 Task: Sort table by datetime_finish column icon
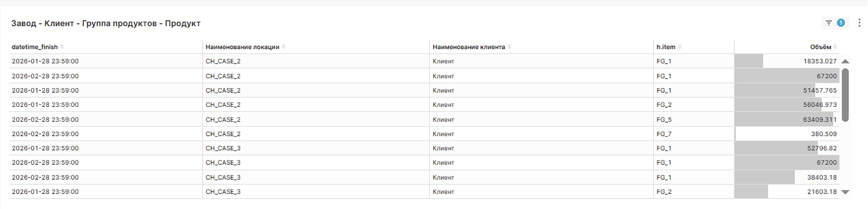pyautogui.click(x=62, y=47)
